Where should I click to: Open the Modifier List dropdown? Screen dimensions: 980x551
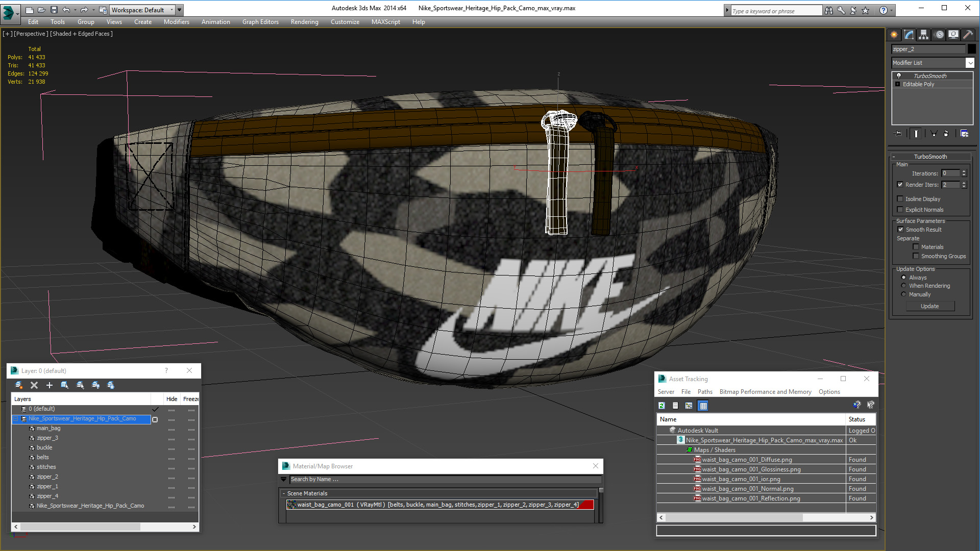[x=970, y=63]
